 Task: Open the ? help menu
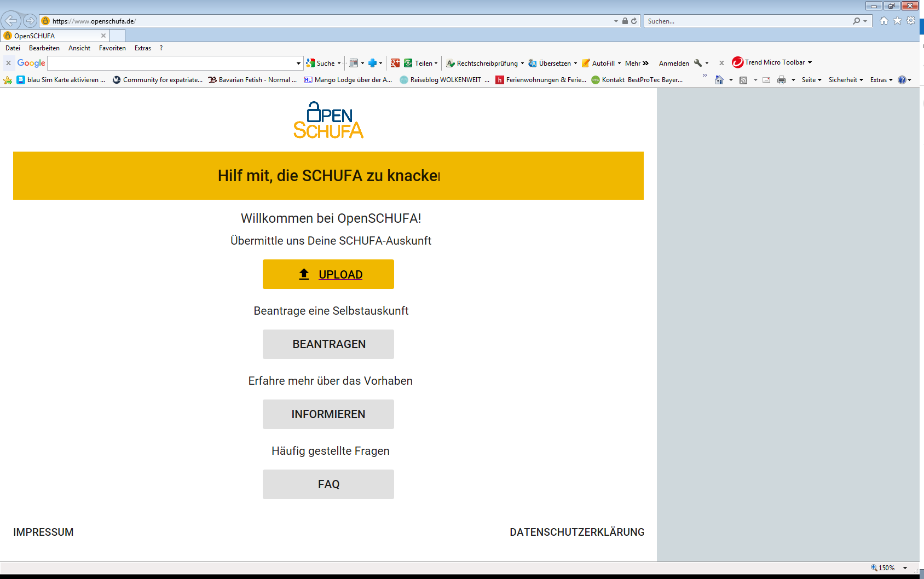tap(161, 48)
